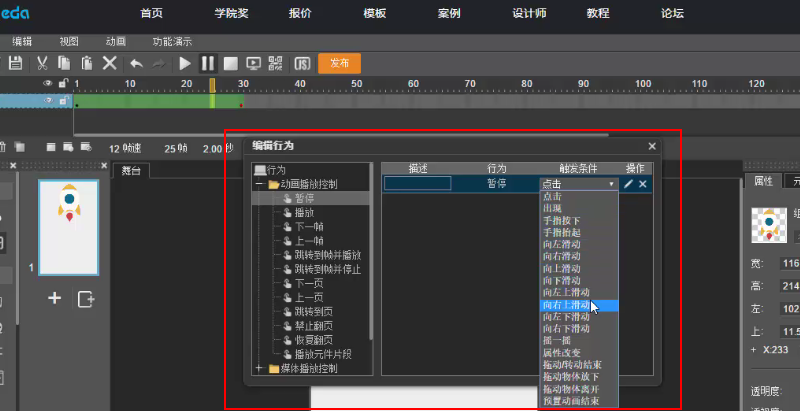
Task: Delete the 暂停 behavior row X icon
Action: [x=643, y=184]
